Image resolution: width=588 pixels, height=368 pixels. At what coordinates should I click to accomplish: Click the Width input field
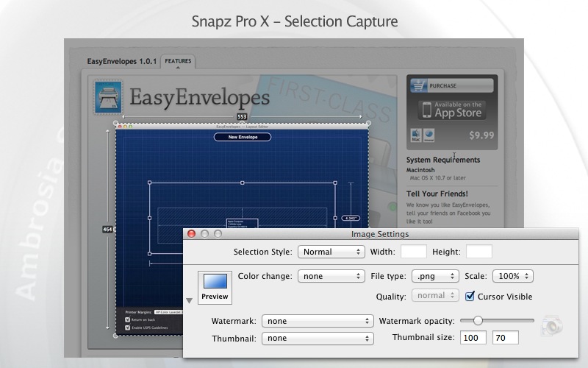(414, 252)
